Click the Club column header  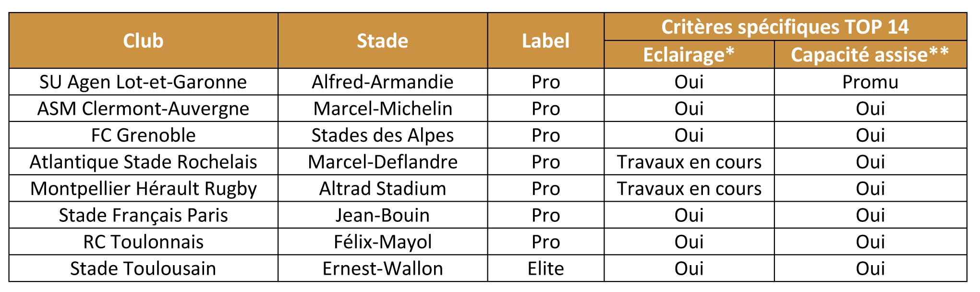pyautogui.click(x=143, y=41)
